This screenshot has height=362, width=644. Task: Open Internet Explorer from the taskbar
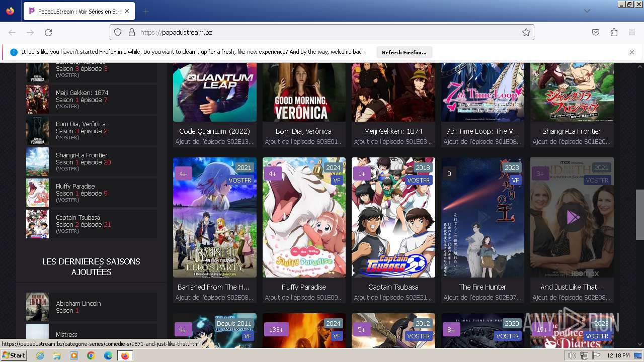[40, 355]
